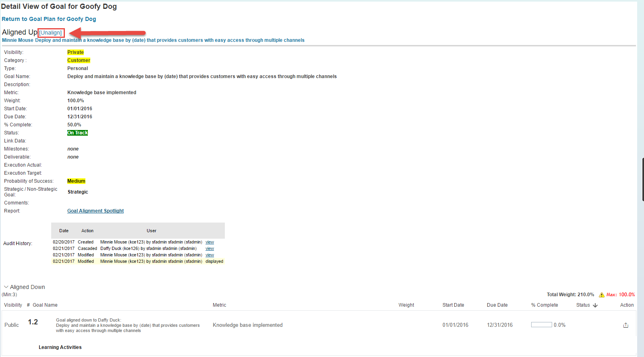Click the Due Date value 12/31/2016 in details
This screenshot has width=644, height=357.
coord(80,117)
